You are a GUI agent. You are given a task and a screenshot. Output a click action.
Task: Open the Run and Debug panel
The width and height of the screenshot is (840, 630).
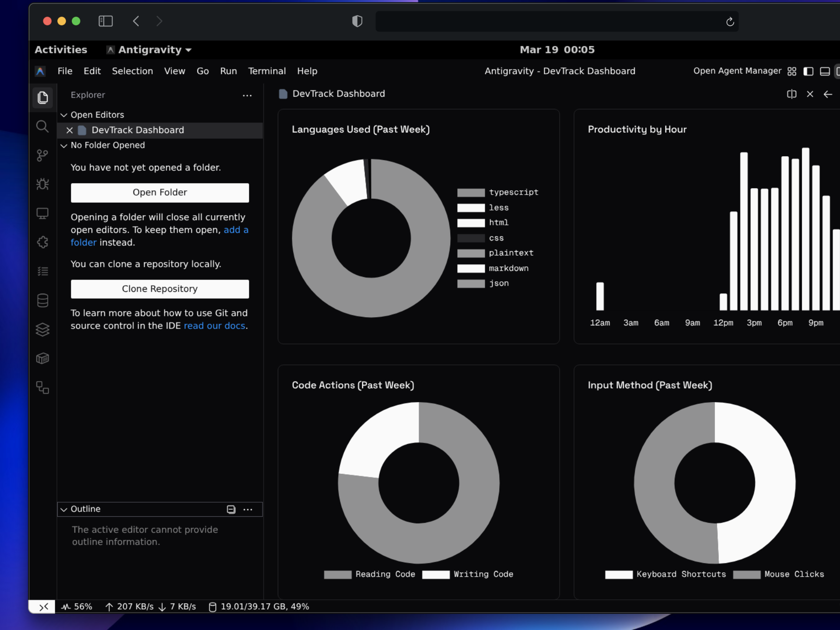pyautogui.click(x=42, y=184)
